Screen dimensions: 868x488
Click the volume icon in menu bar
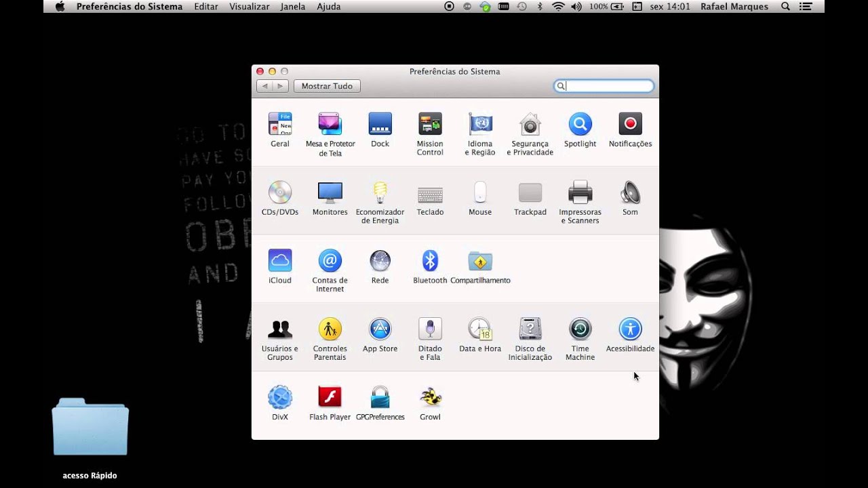[576, 6]
